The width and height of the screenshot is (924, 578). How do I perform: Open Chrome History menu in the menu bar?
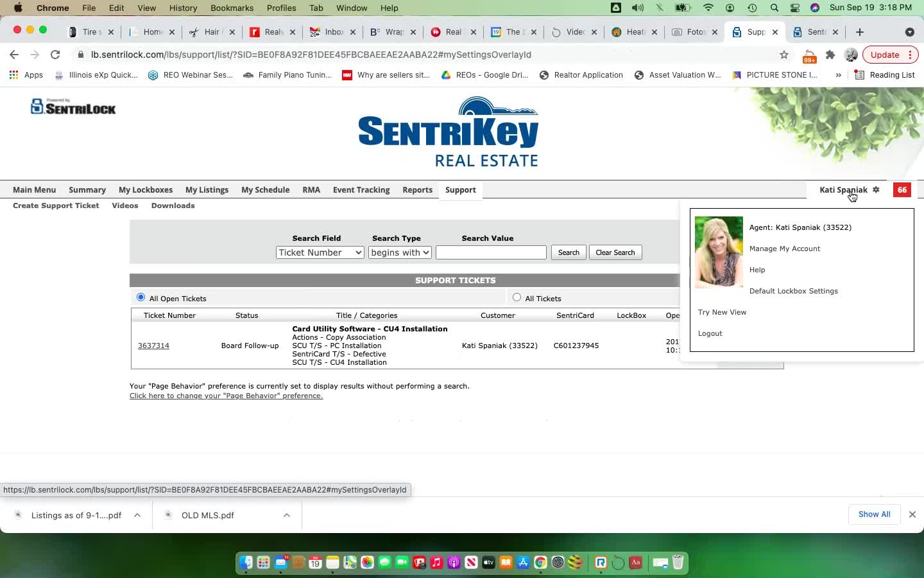(x=183, y=8)
